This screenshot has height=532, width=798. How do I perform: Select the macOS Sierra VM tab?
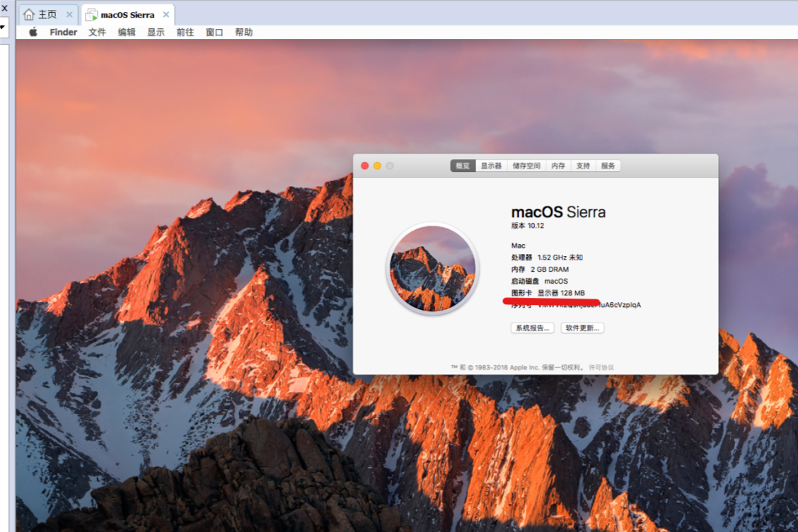click(128, 15)
